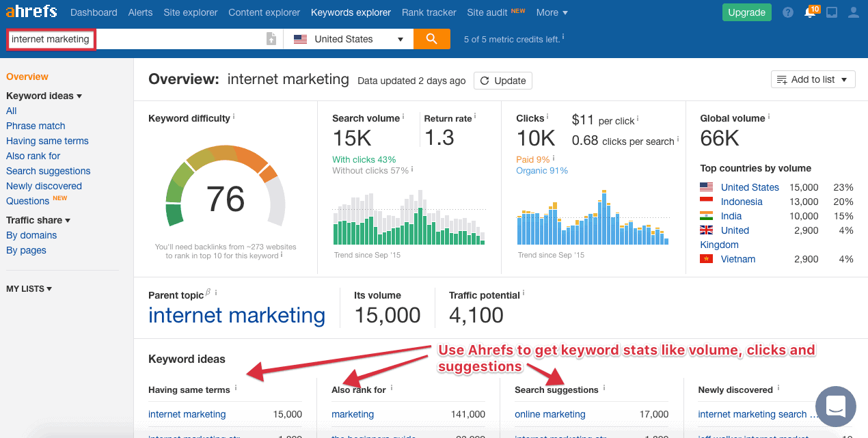Click the green Upgrade button

click(x=746, y=12)
